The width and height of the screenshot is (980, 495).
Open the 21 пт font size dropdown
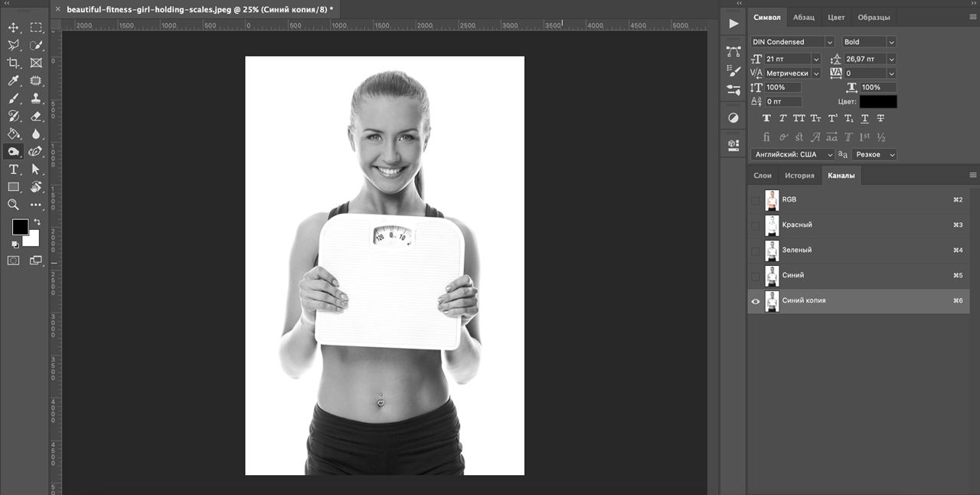pyautogui.click(x=816, y=59)
